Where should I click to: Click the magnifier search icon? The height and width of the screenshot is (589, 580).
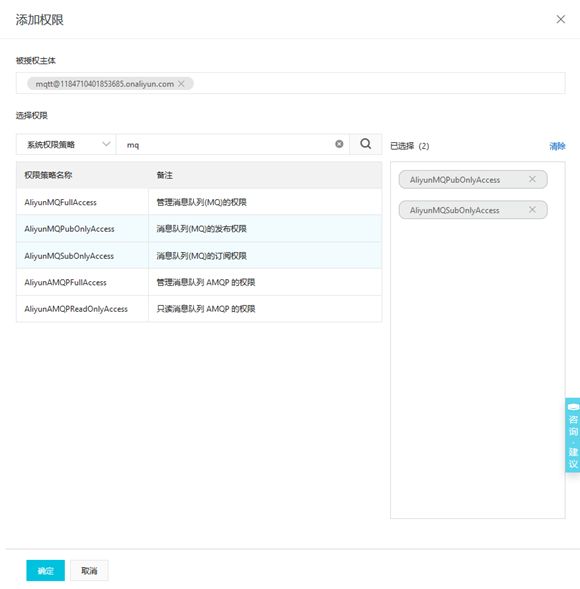(366, 144)
